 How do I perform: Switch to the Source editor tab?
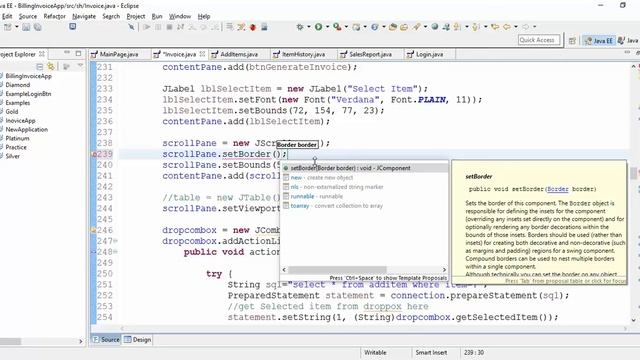pyautogui.click(x=106, y=340)
